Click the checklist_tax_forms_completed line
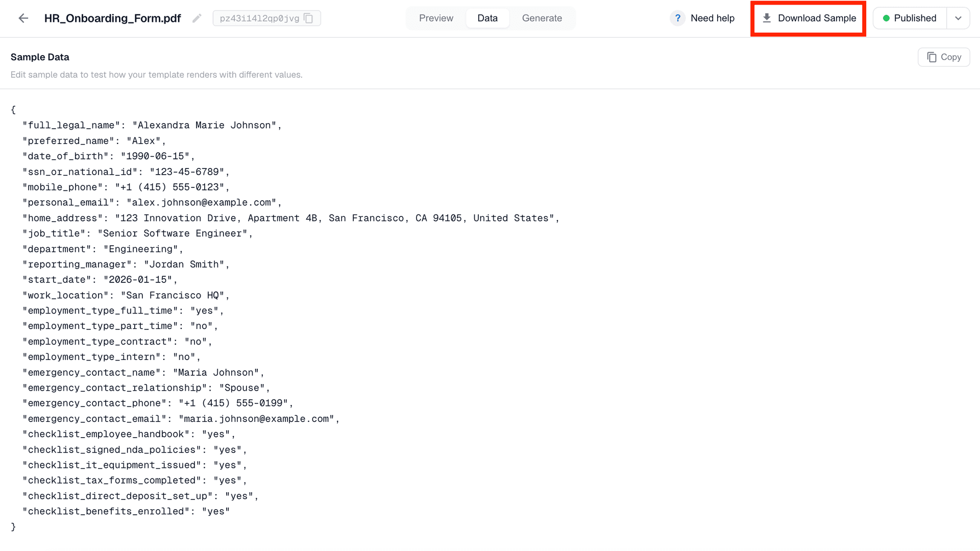980x551 pixels. pyautogui.click(x=134, y=481)
